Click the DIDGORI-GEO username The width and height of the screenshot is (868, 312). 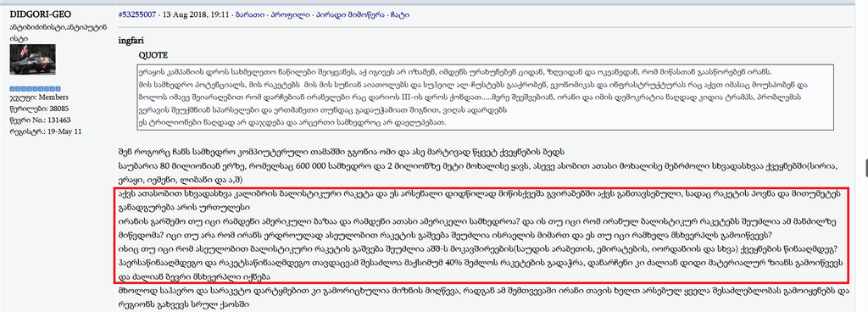point(41,14)
